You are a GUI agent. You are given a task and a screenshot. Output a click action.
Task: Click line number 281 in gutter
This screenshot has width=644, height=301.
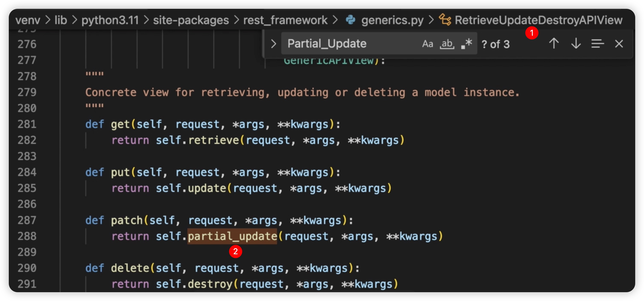coord(27,124)
